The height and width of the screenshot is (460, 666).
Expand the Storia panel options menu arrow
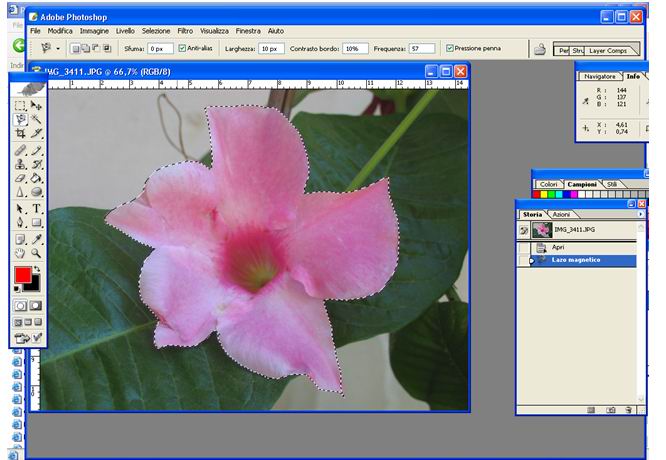pyautogui.click(x=640, y=214)
